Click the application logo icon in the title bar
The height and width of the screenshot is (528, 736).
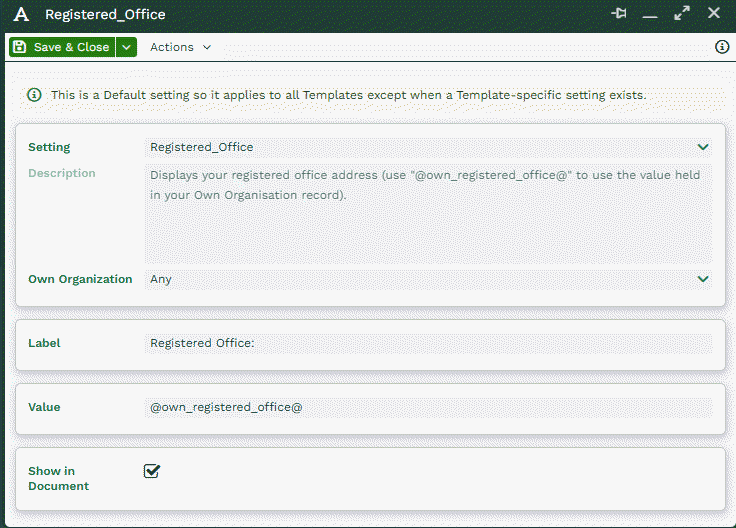(x=21, y=14)
